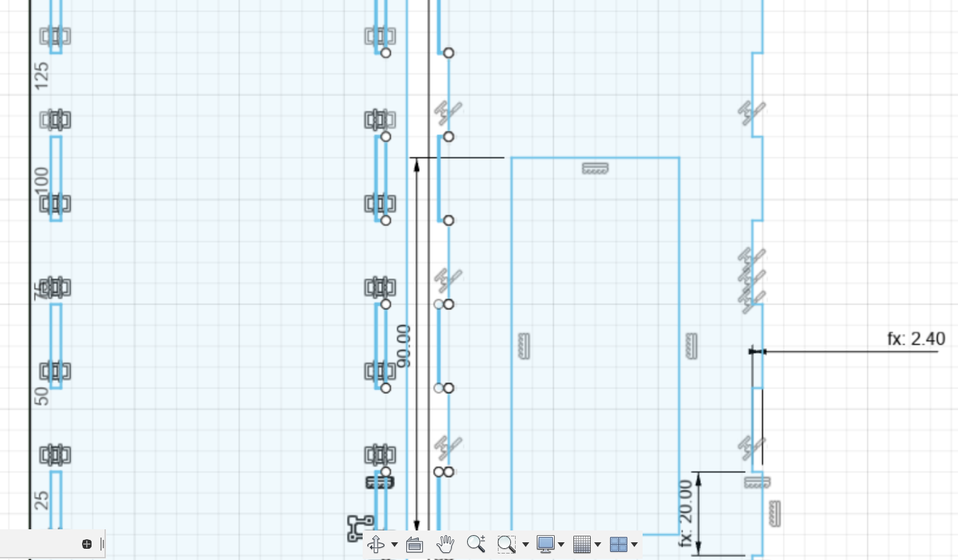The width and height of the screenshot is (958, 560).
Task: Expand the Zoom Window options arrow
Action: coord(525,544)
